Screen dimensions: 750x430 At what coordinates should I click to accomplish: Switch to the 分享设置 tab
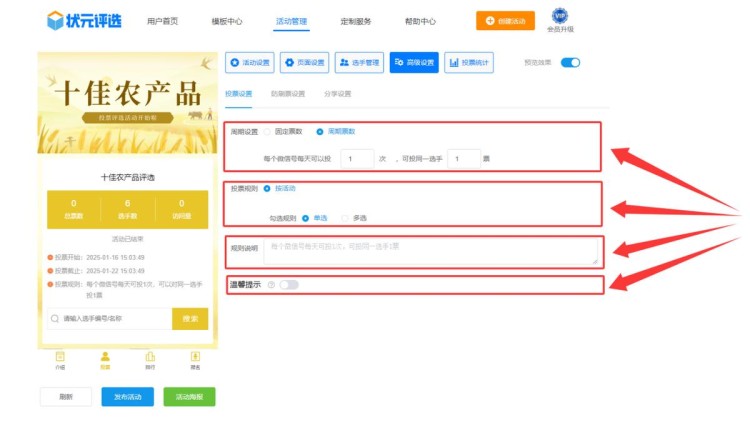(337, 94)
